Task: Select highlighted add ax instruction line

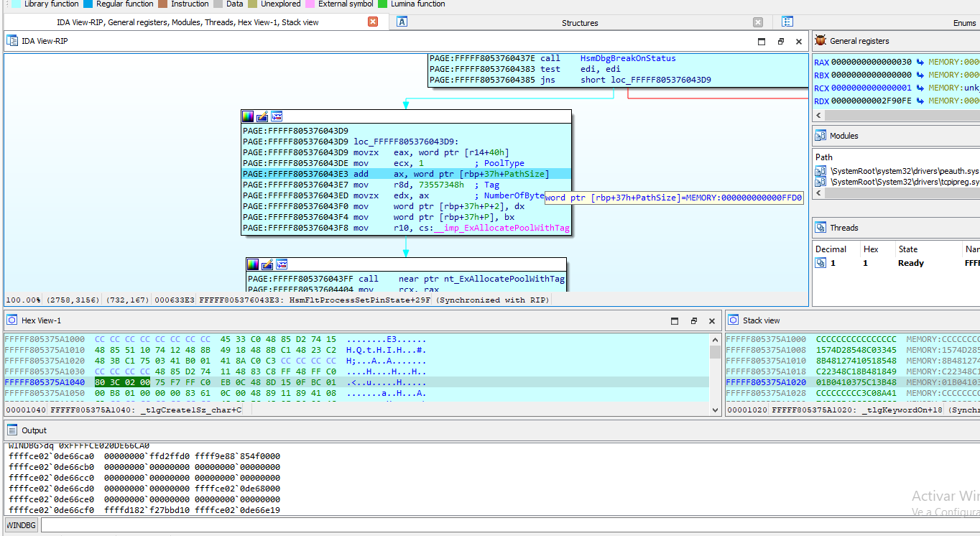Action: pos(406,174)
